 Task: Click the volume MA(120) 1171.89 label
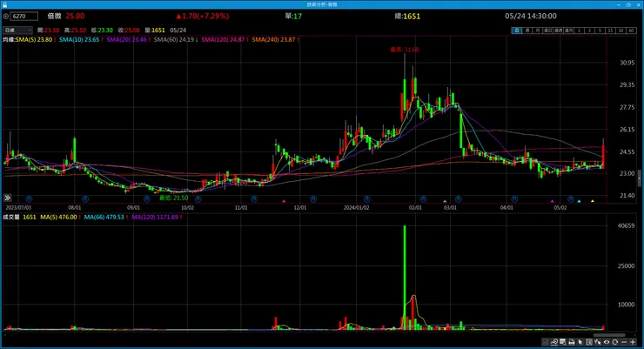(155, 217)
